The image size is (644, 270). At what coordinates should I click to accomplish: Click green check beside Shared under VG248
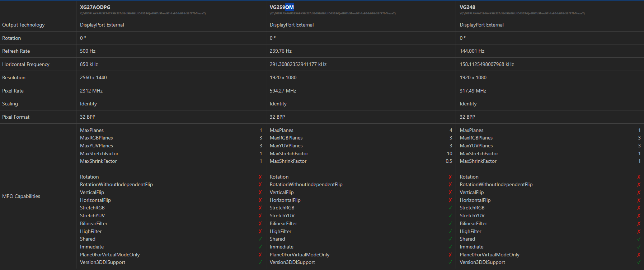tap(639, 239)
